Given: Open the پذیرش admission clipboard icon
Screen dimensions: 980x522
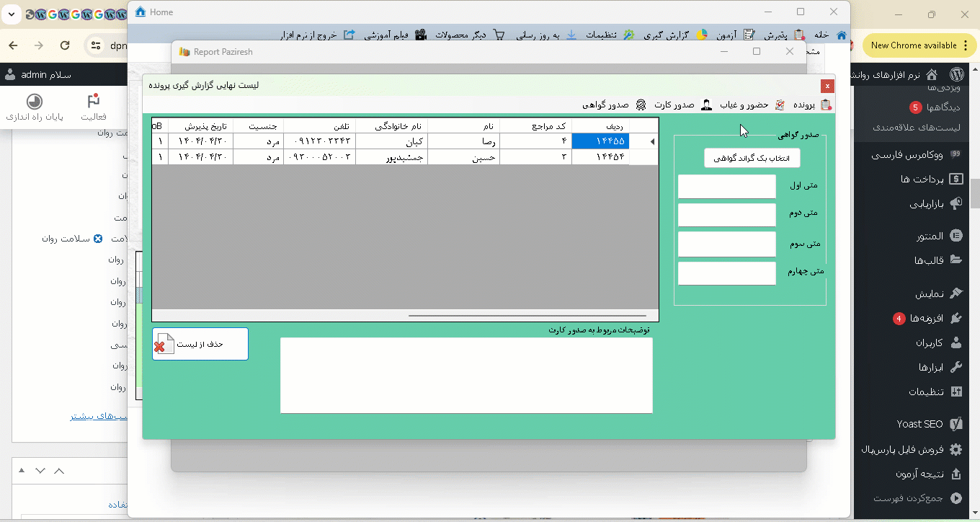Looking at the screenshot, I should click(799, 35).
